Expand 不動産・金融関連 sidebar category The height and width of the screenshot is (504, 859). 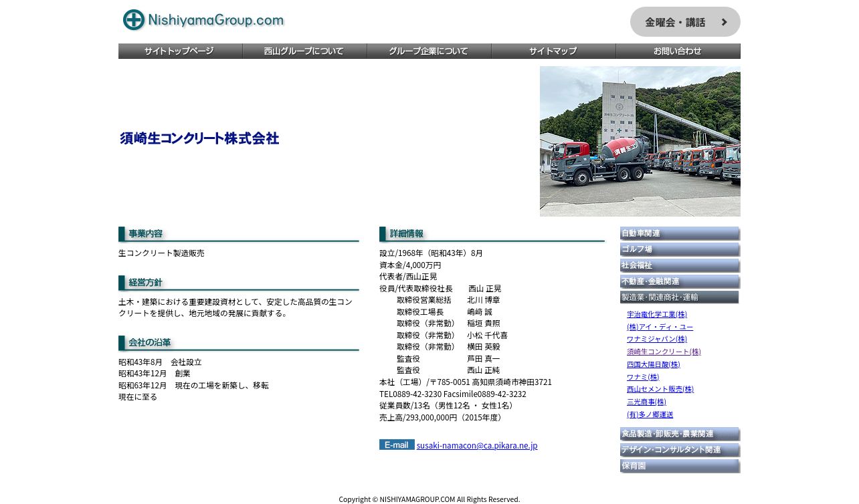tap(680, 281)
